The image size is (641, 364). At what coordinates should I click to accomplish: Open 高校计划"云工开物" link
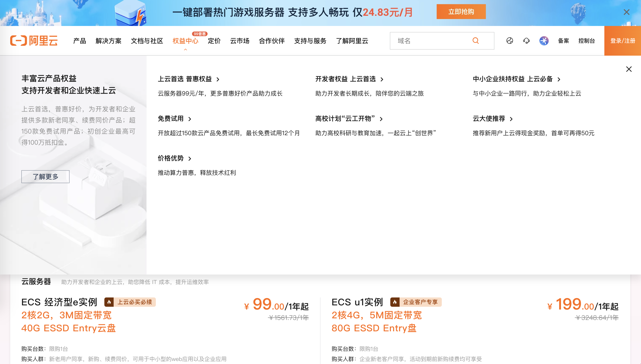coord(345,118)
